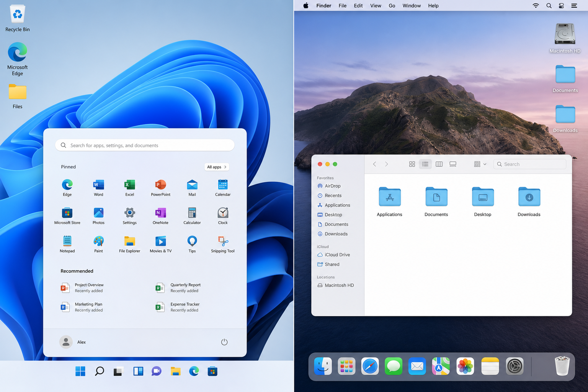
Task: Click Wi-Fi status icon in menu bar
Action: pos(536,6)
